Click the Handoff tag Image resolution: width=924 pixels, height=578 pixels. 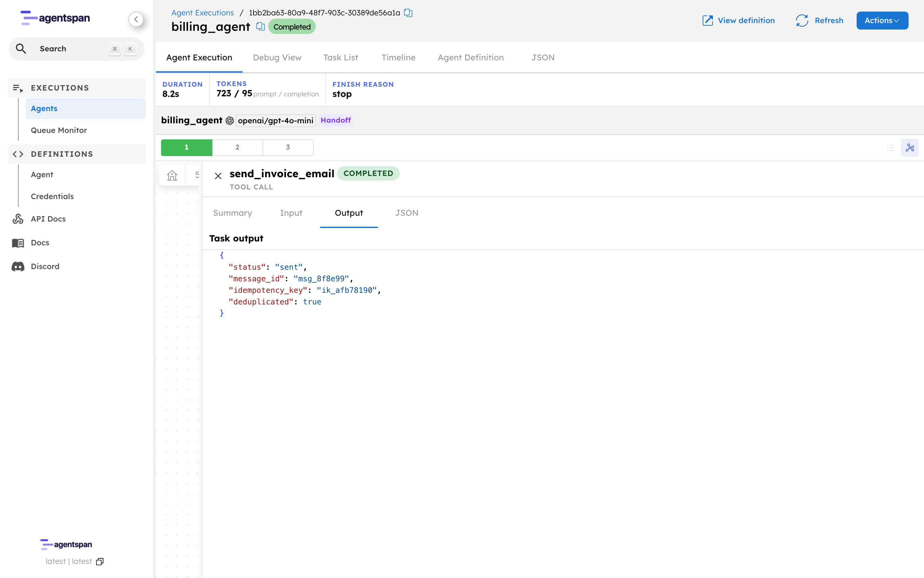(336, 120)
